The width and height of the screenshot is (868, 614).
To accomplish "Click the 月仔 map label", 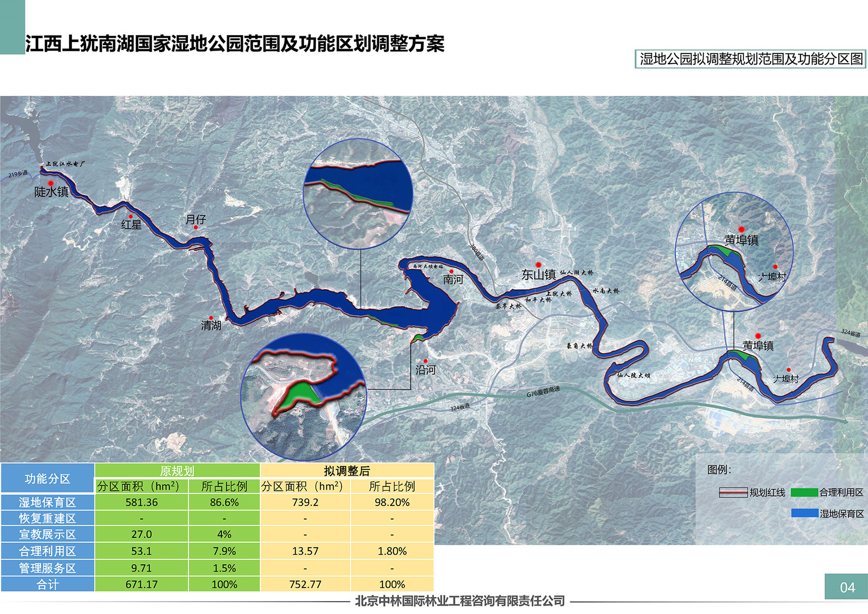I will [x=196, y=219].
